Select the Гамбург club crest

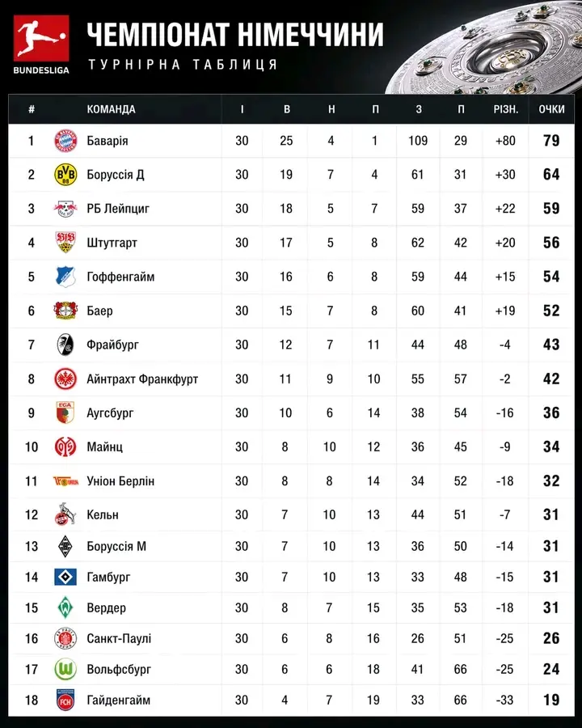tap(65, 577)
